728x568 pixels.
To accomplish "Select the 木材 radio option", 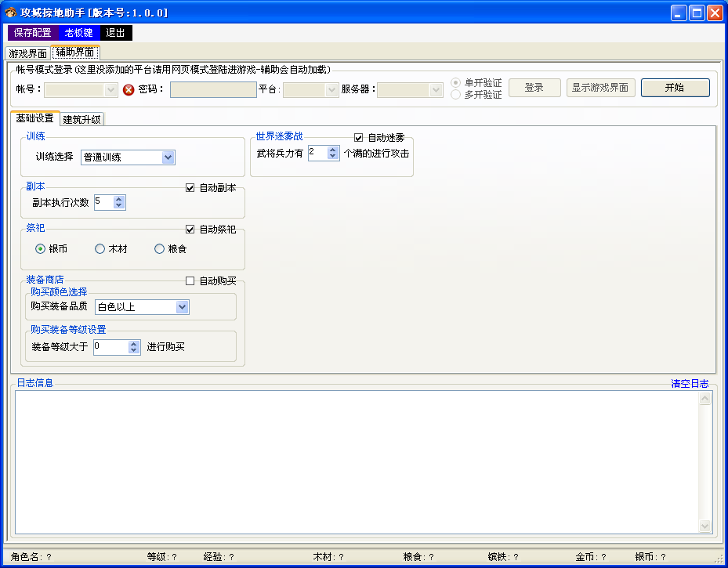I will [x=100, y=249].
